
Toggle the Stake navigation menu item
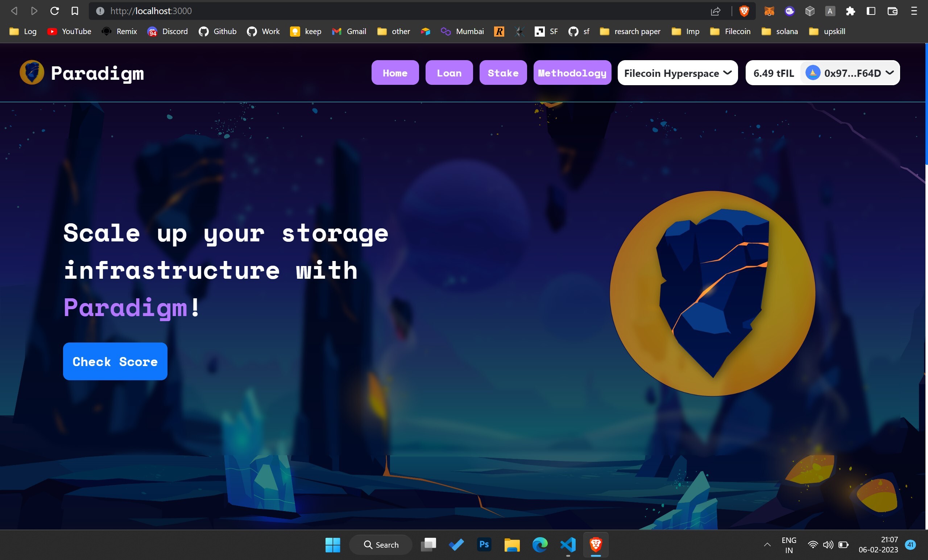click(x=503, y=72)
